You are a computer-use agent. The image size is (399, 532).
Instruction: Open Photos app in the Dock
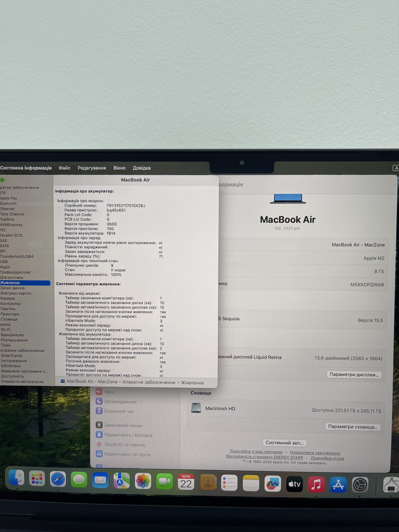[x=143, y=481]
